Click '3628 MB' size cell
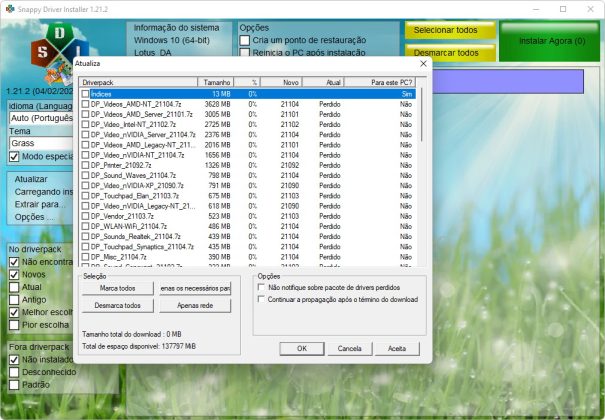The height and width of the screenshot is (420, 605). point(217,104)
